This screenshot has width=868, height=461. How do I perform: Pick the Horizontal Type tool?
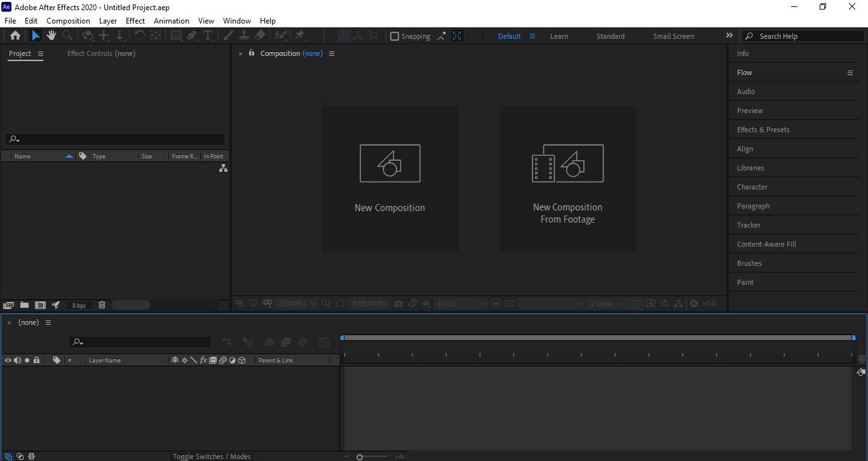pos(208,36)
